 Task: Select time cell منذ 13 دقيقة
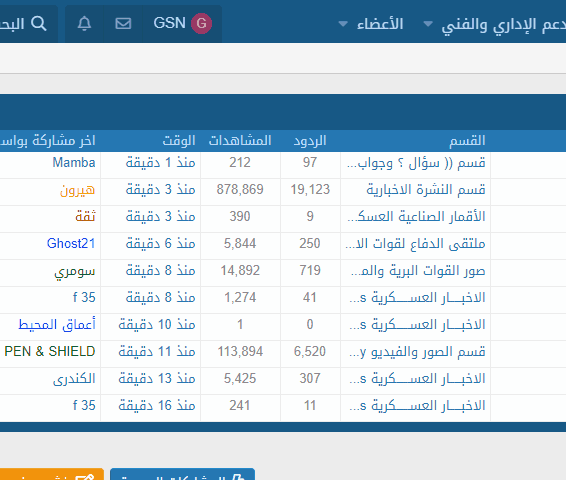pyautogui.click(x=157, y=379)
